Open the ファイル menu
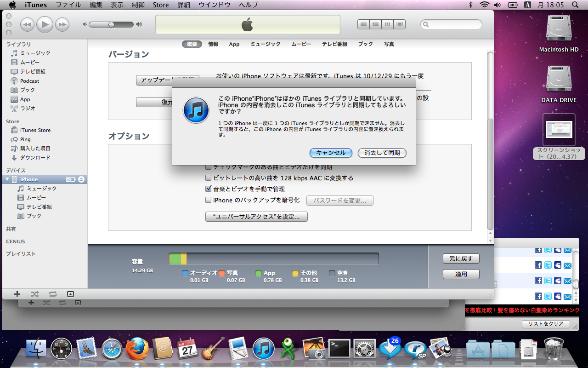Image resolution: width=588 pixels, height=368 pixels. [x=68, y=5]
